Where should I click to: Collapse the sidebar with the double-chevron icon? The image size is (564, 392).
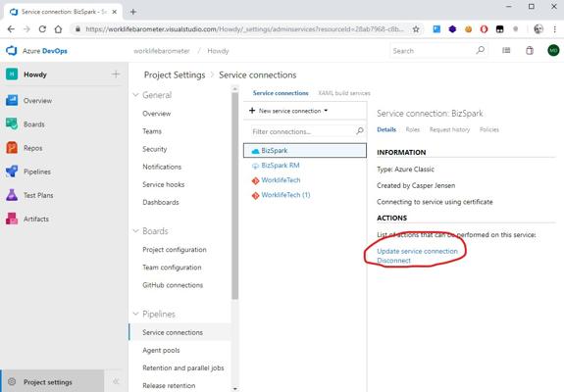116,381
